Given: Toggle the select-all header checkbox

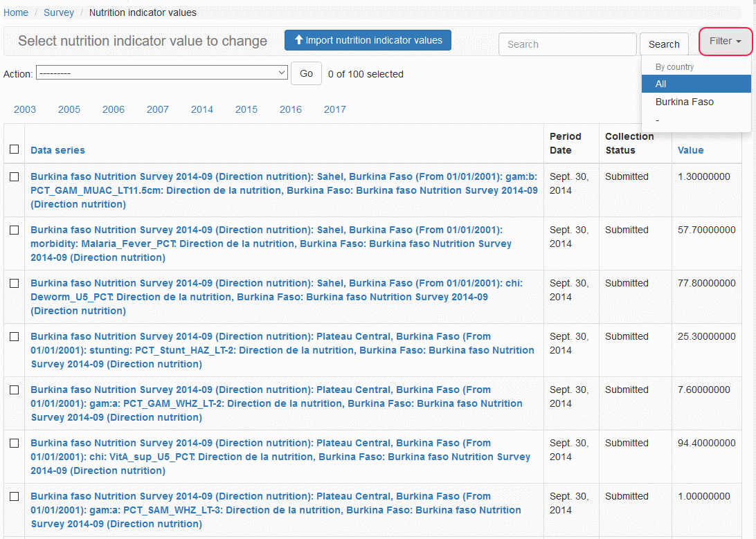Looking at the screenshot, I should click(x=14, y=149).
